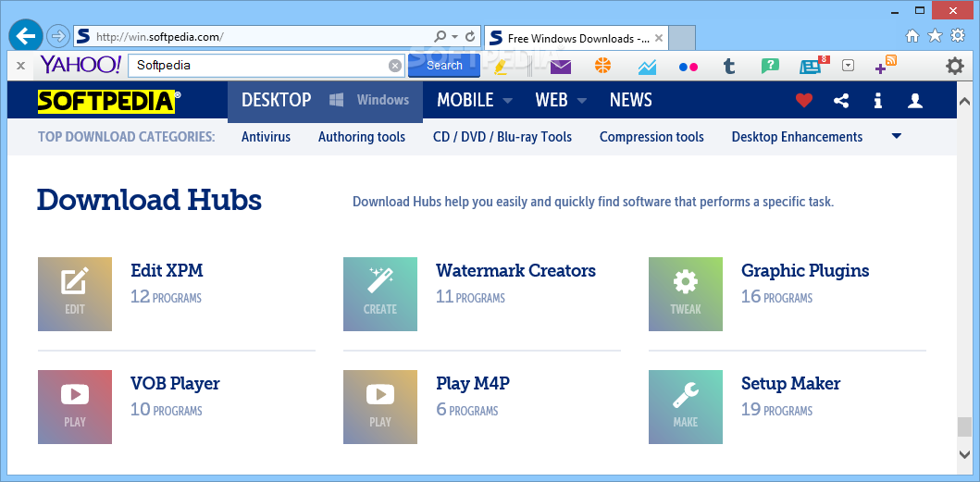
Task: Click the info icon in header
Action: [x=878, y=100]
